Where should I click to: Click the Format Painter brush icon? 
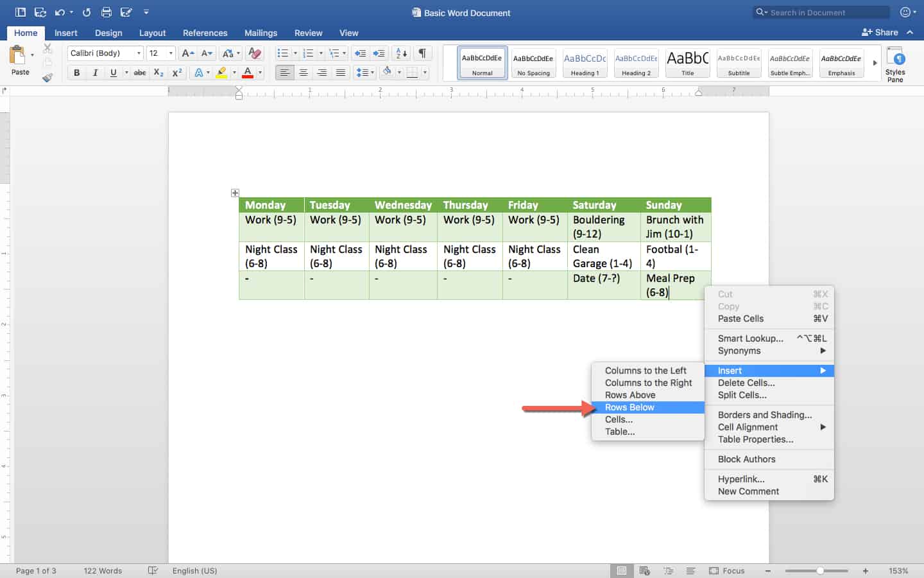click(x=47, y=78)
